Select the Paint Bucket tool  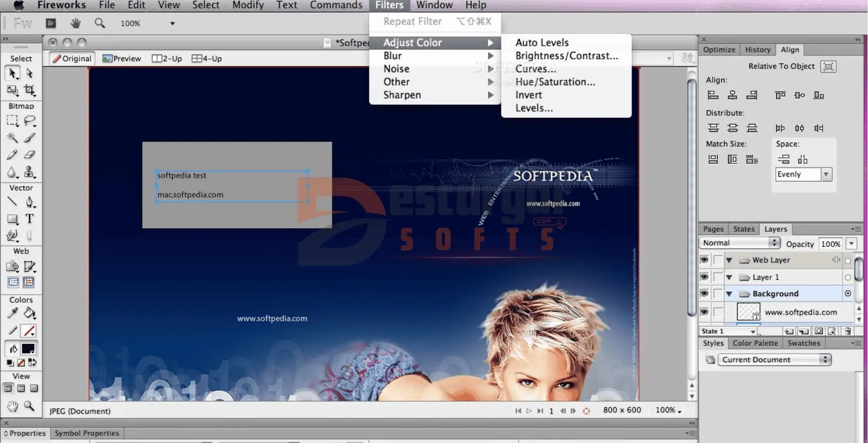click(x=30, y=313)
